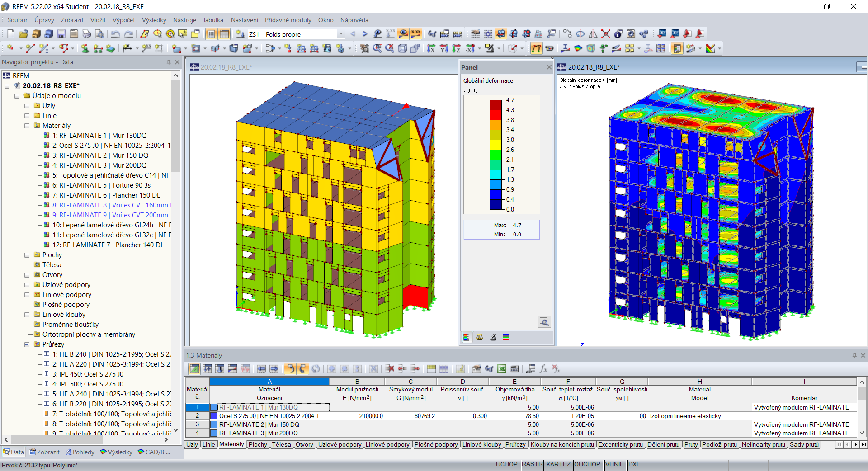Click the wireframe box view icon
Screen dimensions: 868x471
[402, 48]
